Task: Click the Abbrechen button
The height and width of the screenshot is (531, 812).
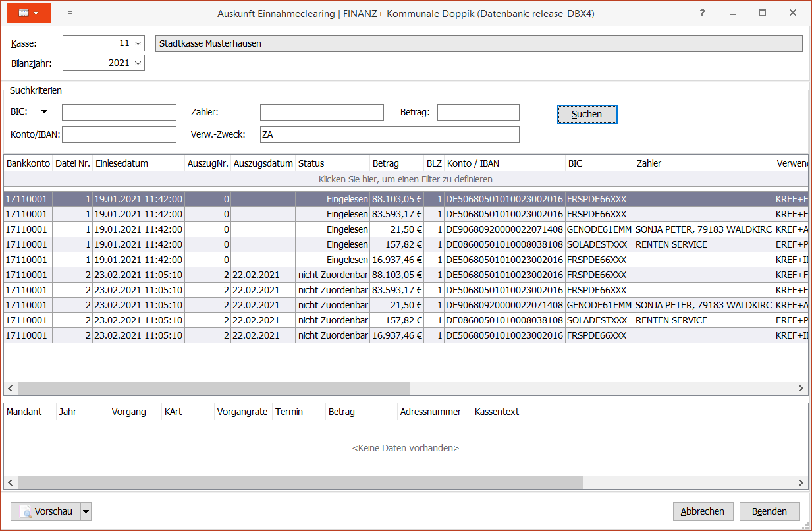Action: point(703,511)
